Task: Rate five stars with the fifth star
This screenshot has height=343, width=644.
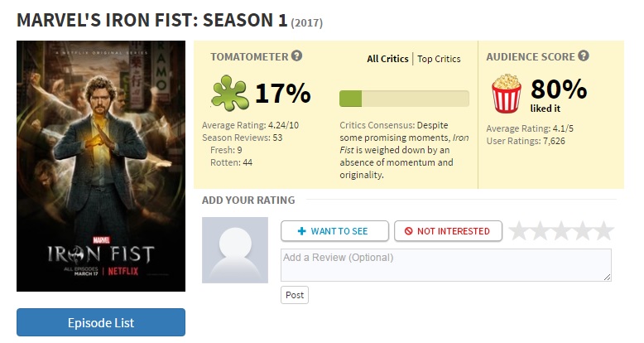Action: coord(604,231)
